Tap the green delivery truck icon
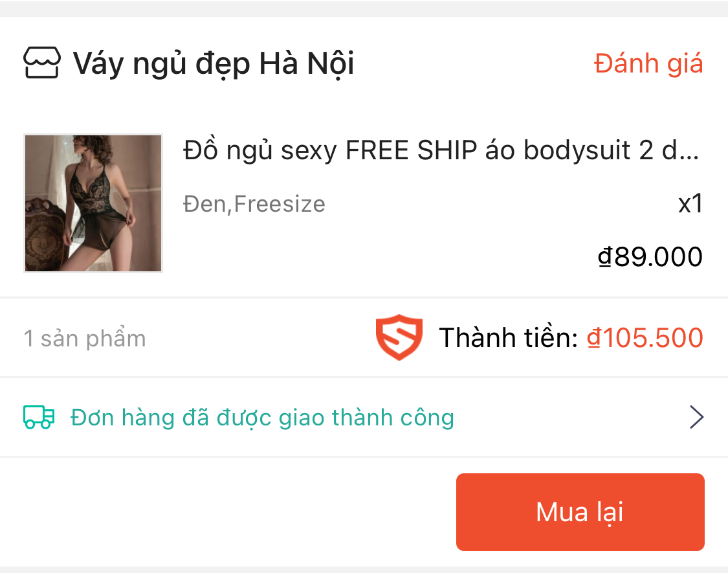728x573 pixels. point(39,417)
